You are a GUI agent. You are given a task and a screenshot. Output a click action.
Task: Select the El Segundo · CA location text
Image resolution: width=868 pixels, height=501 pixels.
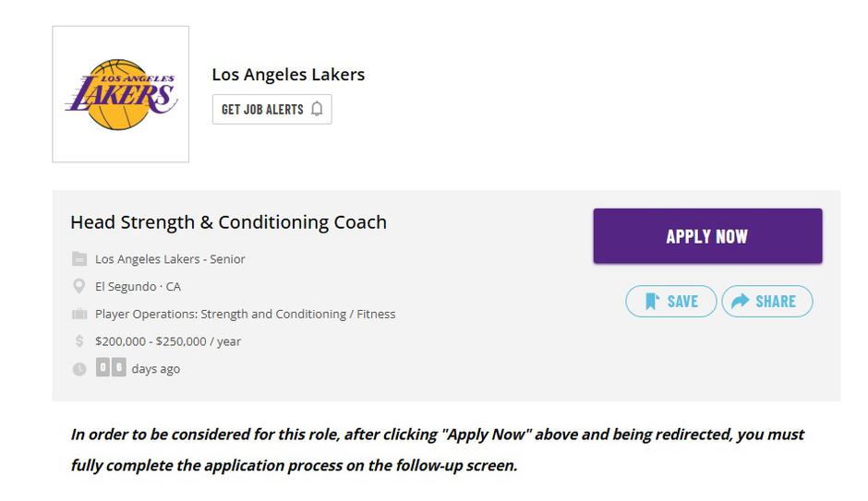(138, 287)
